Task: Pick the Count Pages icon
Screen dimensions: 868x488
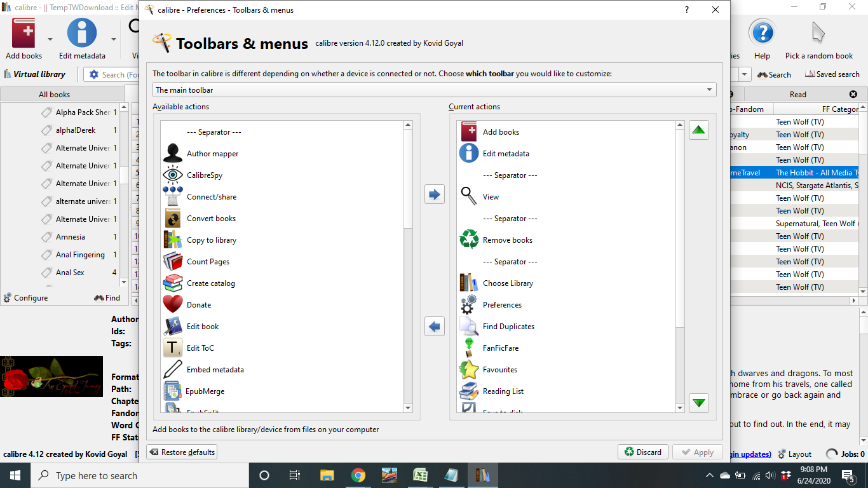Action: coord(173,262)
